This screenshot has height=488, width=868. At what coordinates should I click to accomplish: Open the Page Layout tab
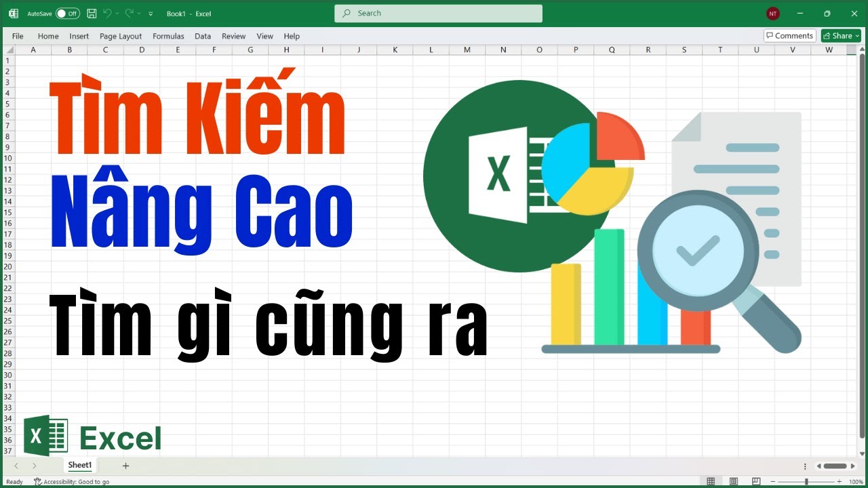click(x=121, y=36)
